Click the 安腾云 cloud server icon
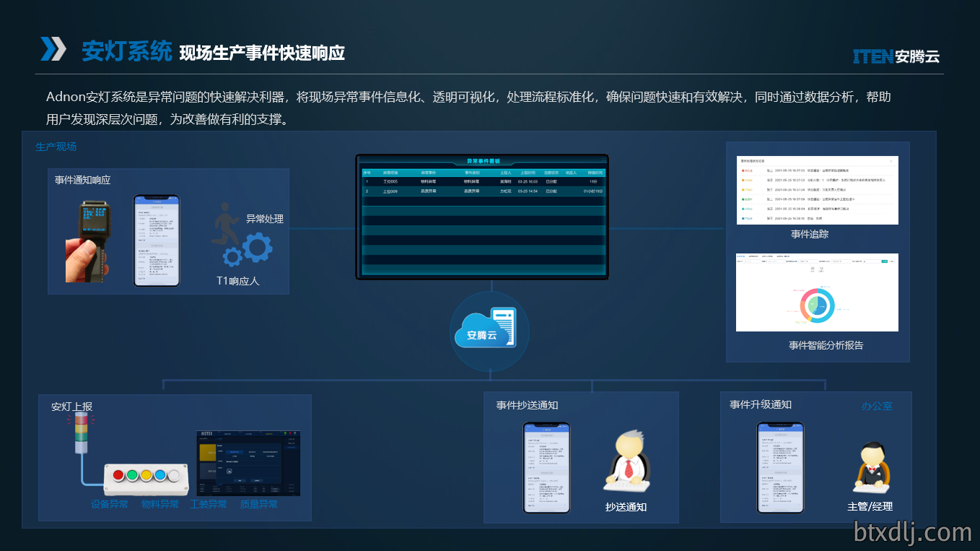 pos(489,331)
